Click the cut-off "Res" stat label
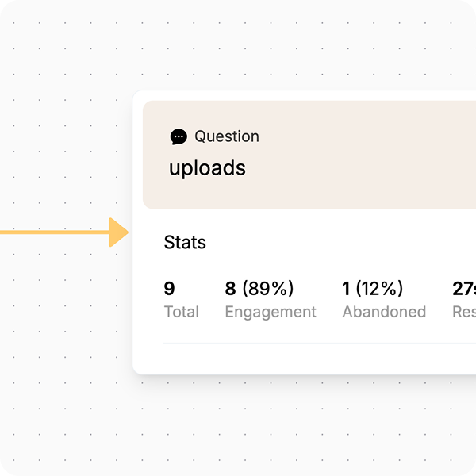 (464, 312)
